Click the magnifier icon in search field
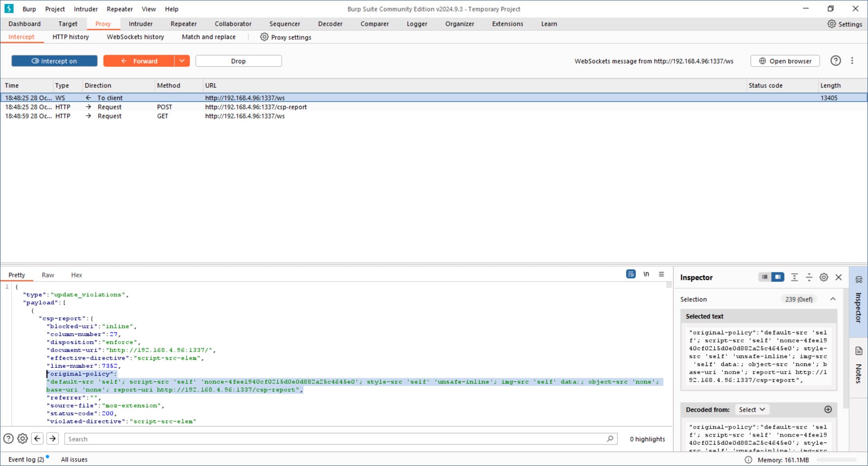 [x=610, y=439]
